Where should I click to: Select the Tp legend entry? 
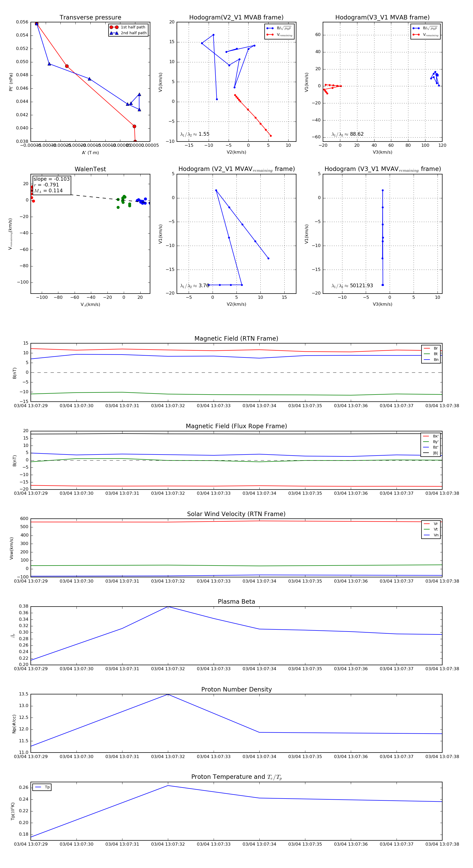42,787
